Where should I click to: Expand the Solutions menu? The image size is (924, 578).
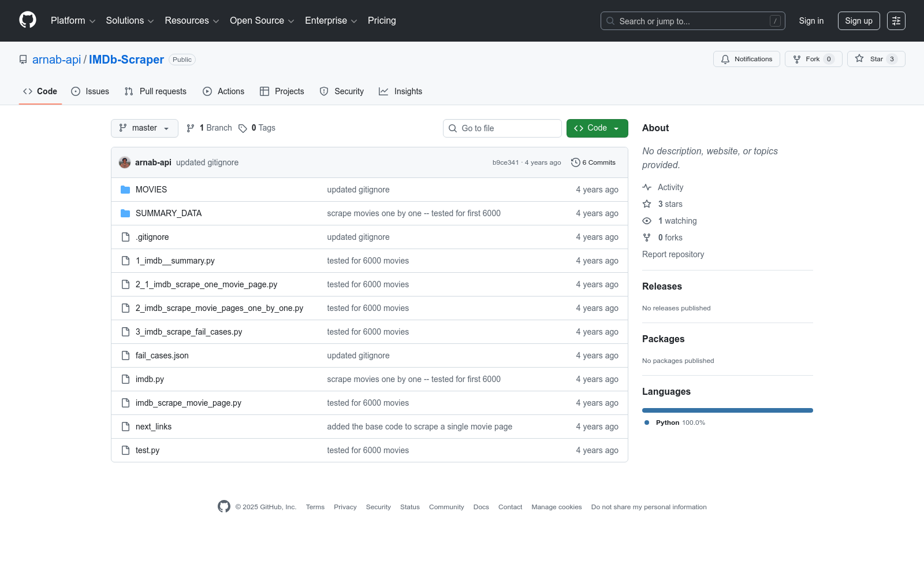pyautogui.click(x=130, y=21)
